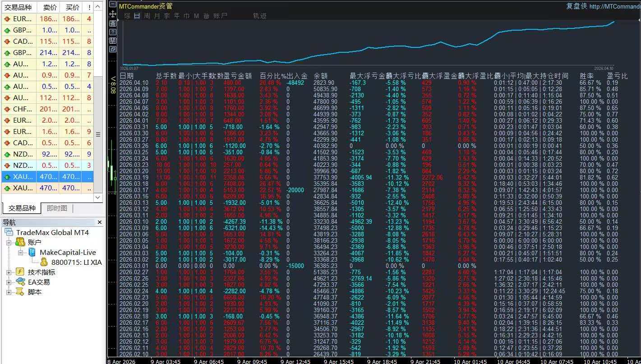Image resolution: width=641 pixels, height=364 pixels.
Task: Click the 2026.04.10 date row in table
Action: tap(134, 83)
